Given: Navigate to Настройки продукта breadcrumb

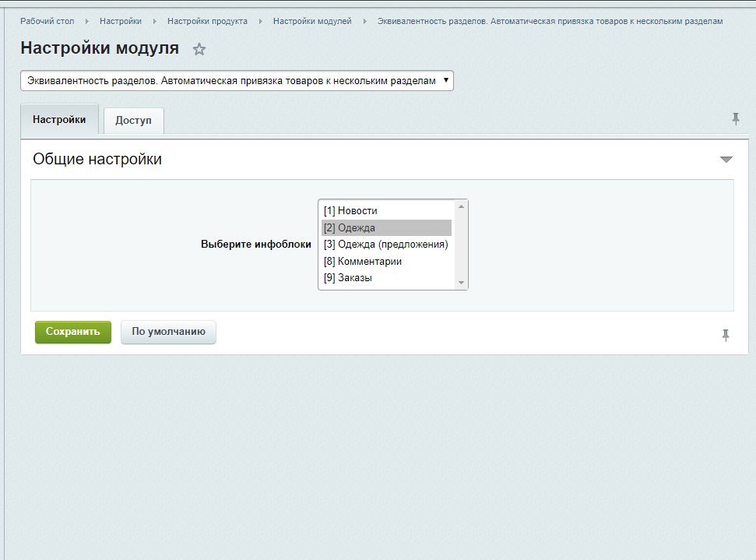Looking at the screenshot, I should coord(207,21).
